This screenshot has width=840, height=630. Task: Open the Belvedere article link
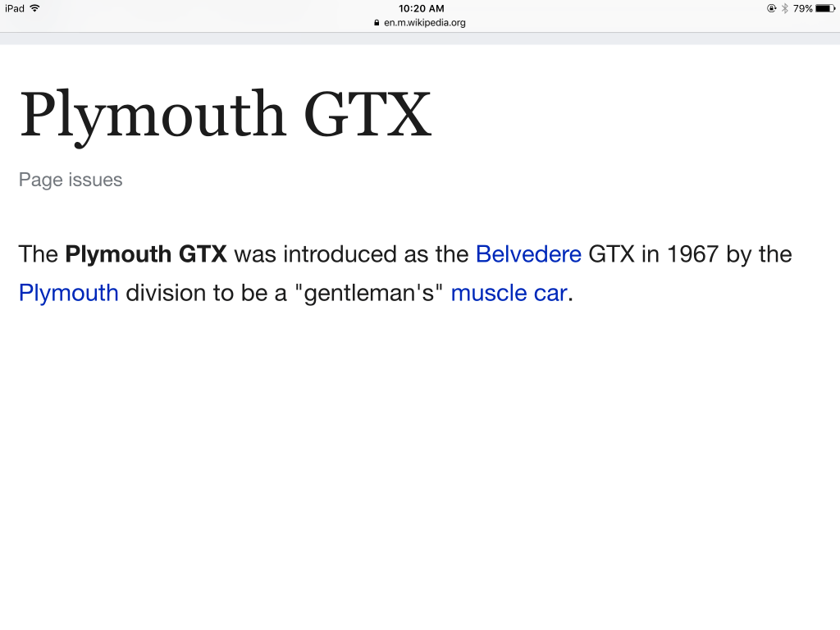pos(528,254)
